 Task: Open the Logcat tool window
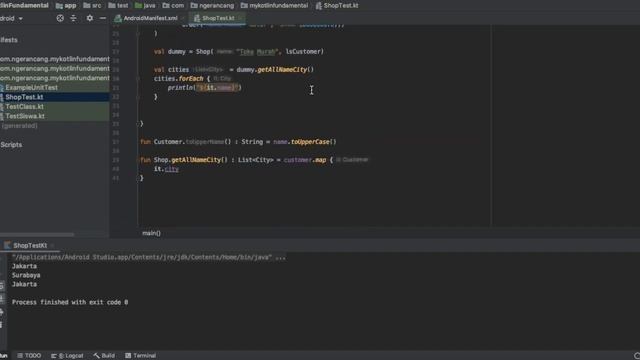[67, 356]
